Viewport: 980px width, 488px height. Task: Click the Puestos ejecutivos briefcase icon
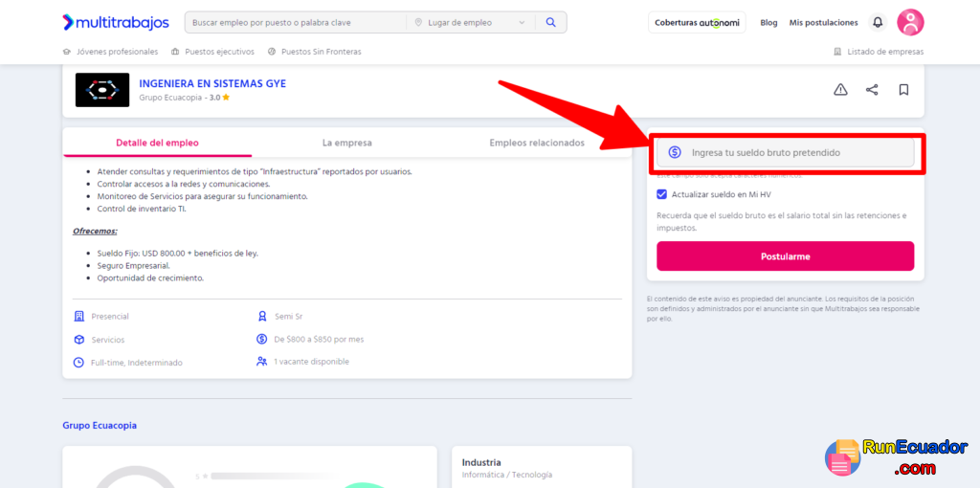tap(175, 52)
